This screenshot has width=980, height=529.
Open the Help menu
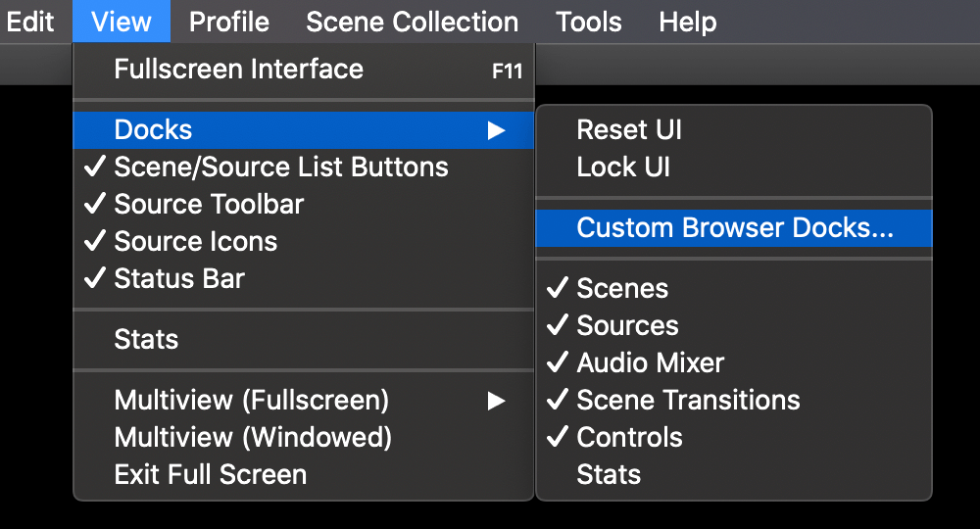(687, 22)
